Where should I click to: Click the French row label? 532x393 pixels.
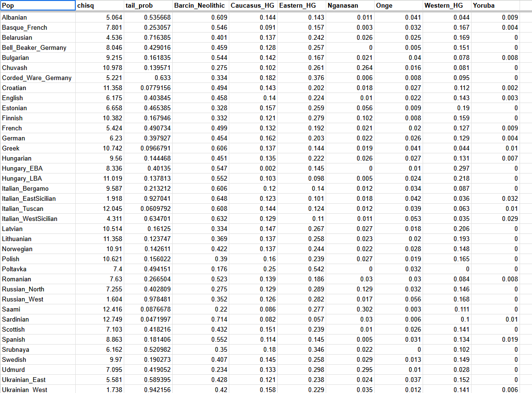coord(12,128)
